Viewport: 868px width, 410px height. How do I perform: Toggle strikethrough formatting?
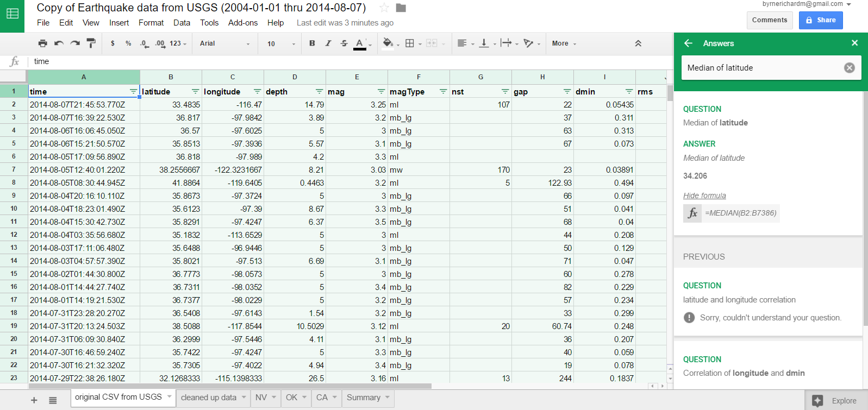click(344, 43)
